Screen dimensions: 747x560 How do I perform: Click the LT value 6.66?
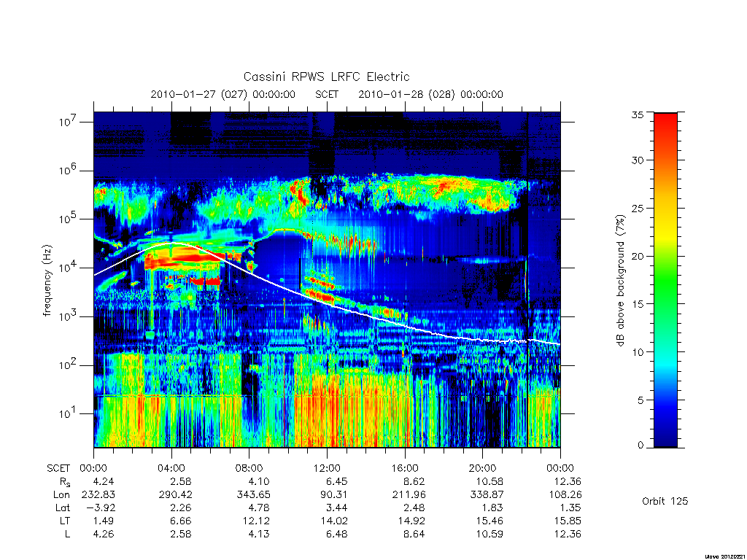[181, 521]
